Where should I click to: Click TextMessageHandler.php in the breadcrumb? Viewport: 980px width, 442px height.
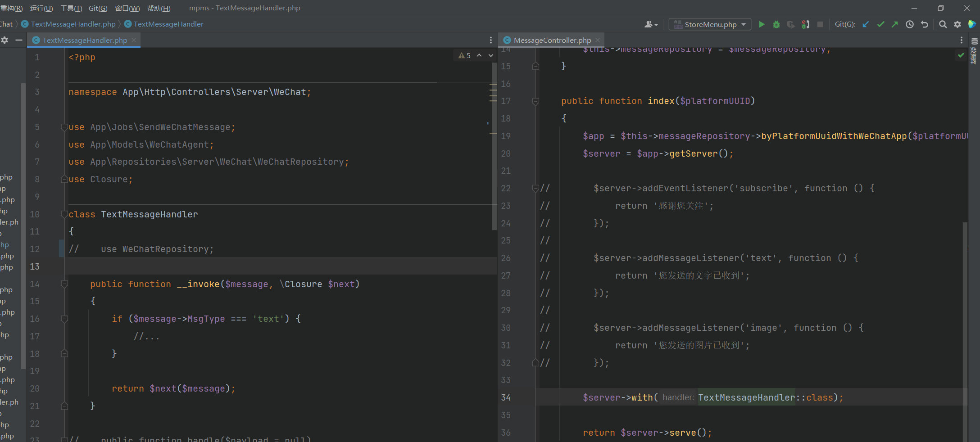68,24
